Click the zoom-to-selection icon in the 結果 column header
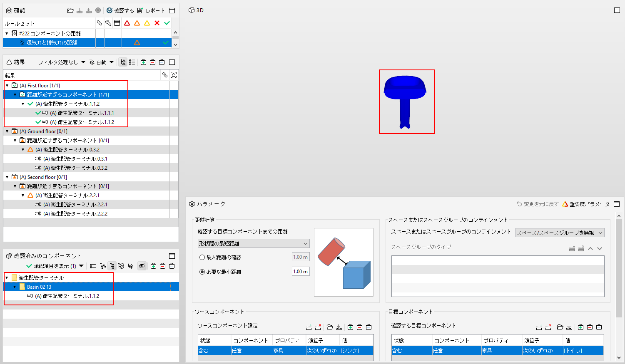This screenshot has width=625, height=364. [174, 75]
